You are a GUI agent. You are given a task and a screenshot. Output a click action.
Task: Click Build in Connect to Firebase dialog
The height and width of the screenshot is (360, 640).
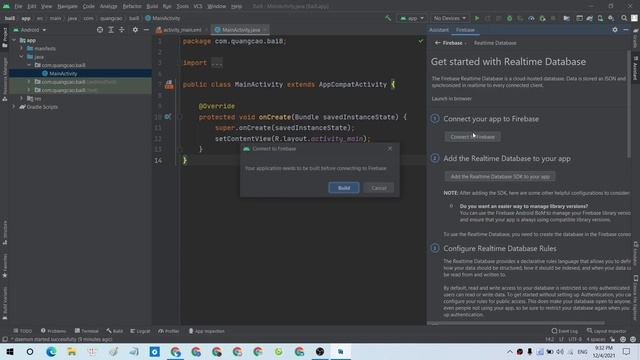coord(344,188)
